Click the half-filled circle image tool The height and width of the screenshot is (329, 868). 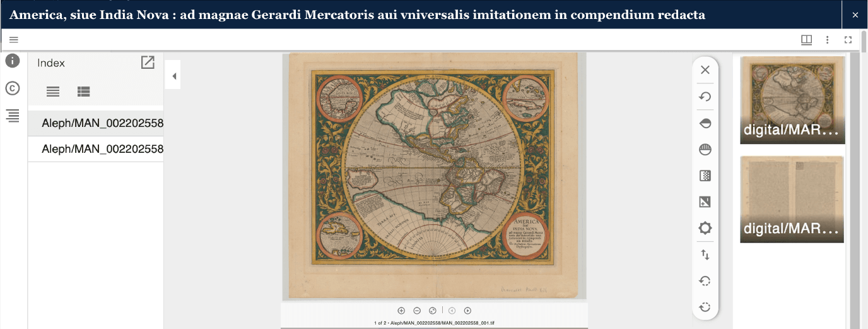point(705,123)
